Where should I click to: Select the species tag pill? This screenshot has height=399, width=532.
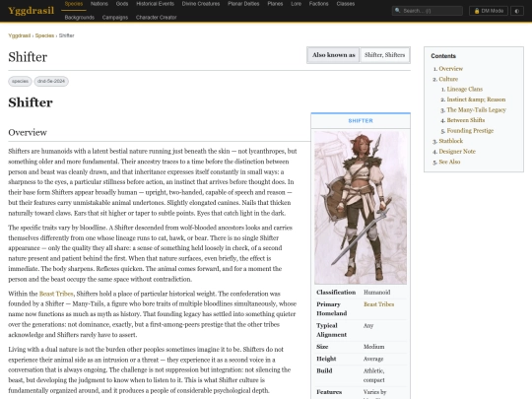20,81
